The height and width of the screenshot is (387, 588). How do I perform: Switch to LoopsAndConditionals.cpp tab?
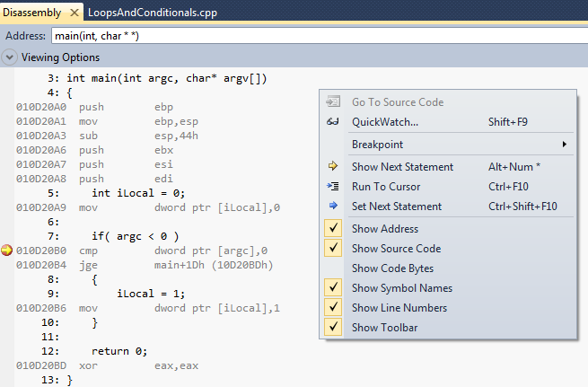152,13
